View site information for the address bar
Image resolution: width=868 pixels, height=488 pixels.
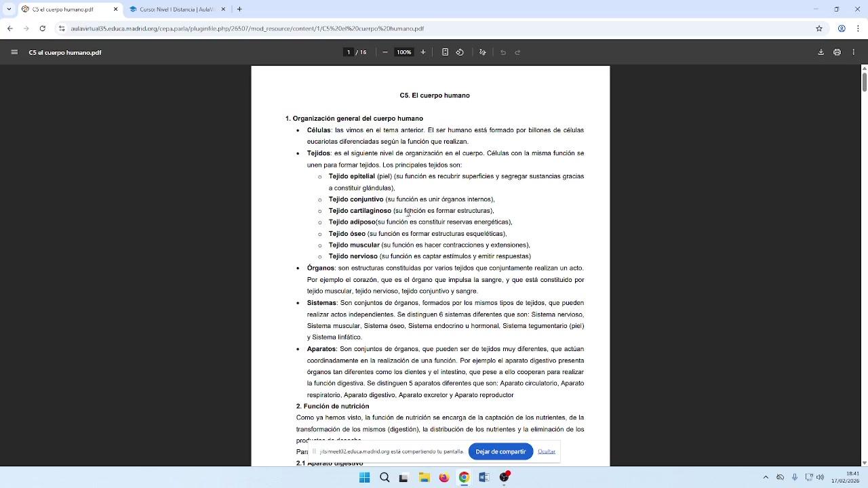pyautogui.click(x=62, y=28)
